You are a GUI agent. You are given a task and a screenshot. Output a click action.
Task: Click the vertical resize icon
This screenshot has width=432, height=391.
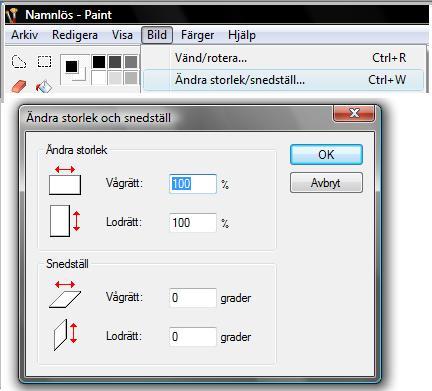coord(65,221)
